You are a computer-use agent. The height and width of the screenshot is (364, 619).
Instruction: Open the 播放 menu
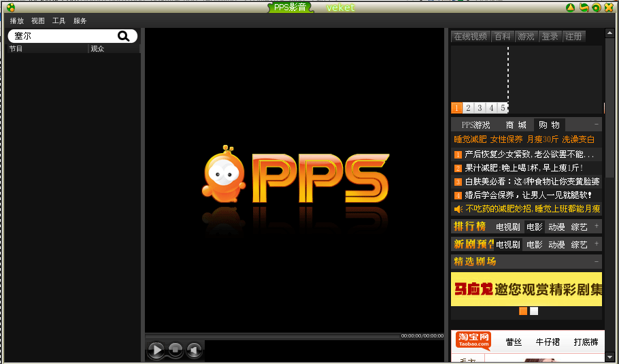pyautogui.click(x=17, y=21)
